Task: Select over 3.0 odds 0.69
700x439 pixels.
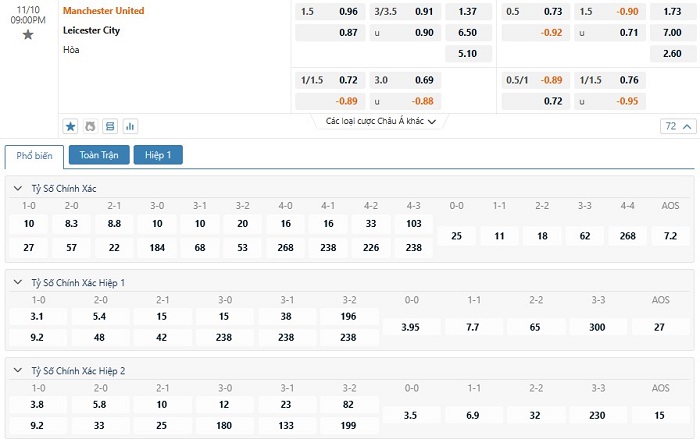Action: click(x=405, y=80)
